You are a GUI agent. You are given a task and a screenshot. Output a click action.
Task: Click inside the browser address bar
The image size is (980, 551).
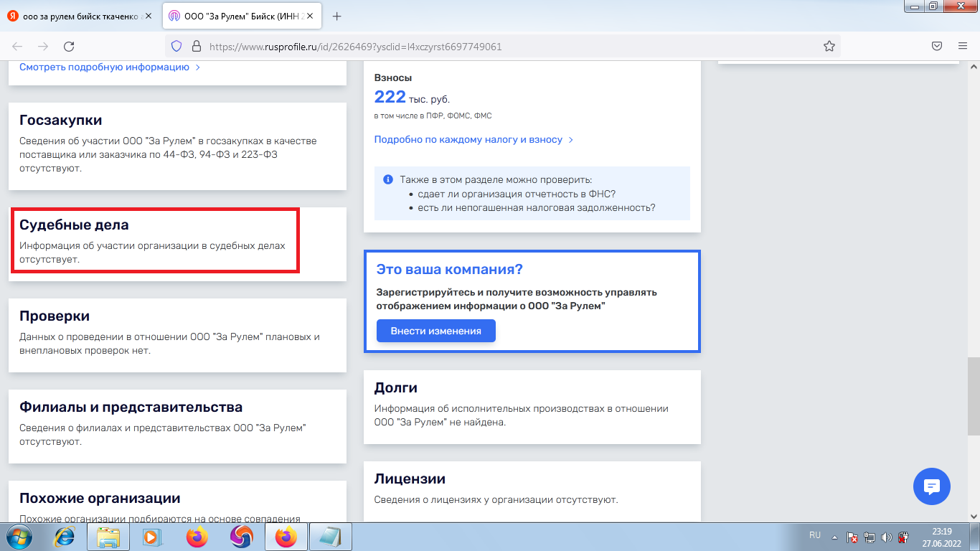(430, 45)
